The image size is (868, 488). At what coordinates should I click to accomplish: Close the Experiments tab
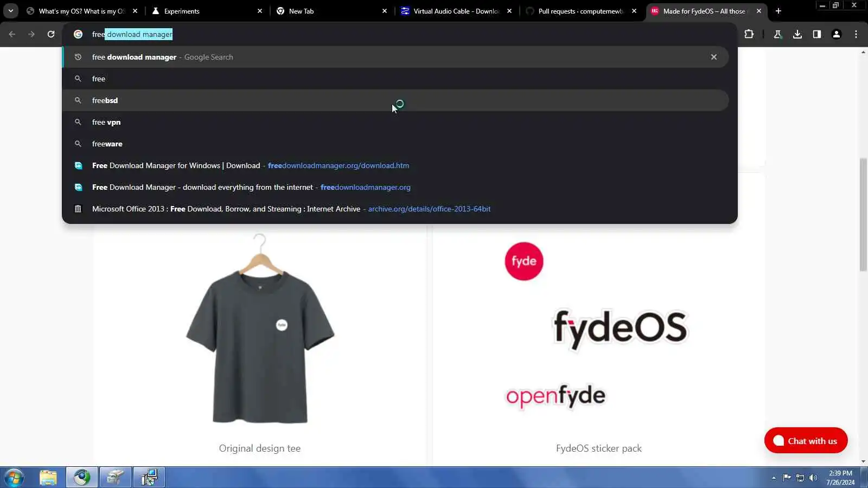coord(260,11)
